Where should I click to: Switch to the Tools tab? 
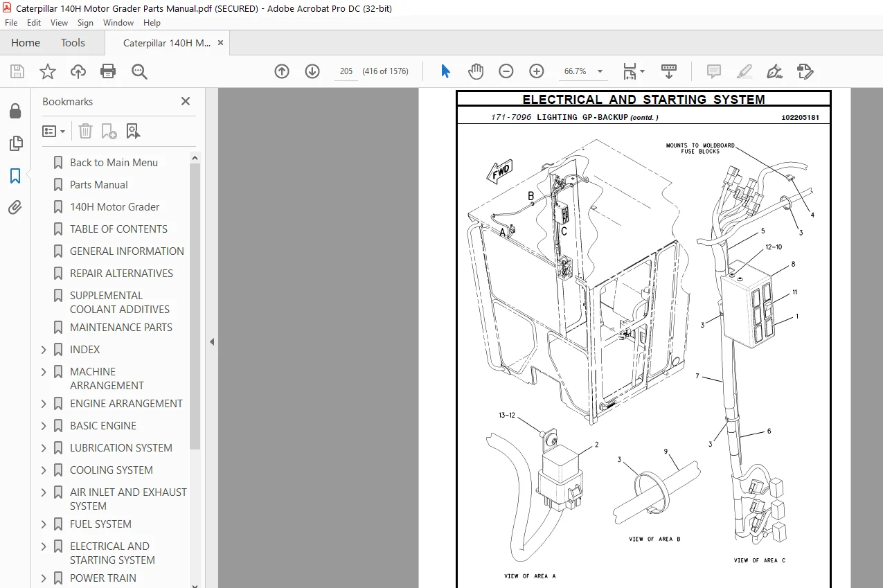point(73,43)
